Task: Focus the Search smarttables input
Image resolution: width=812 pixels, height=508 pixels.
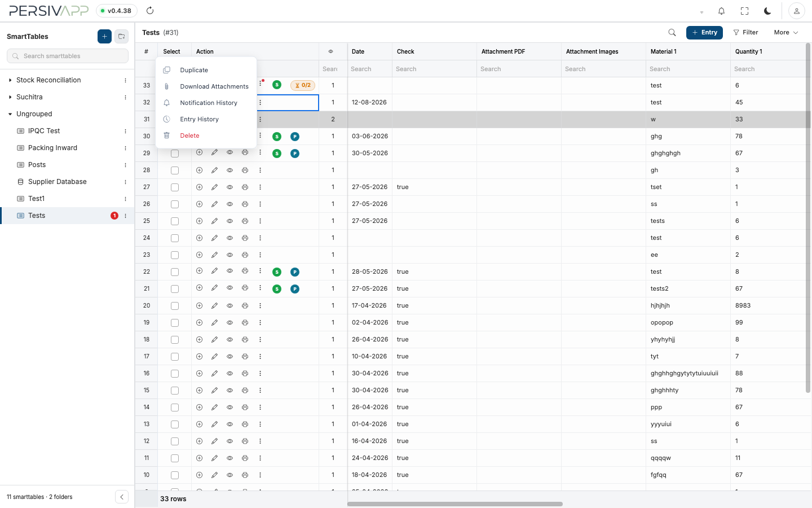Action: [68, 56]
